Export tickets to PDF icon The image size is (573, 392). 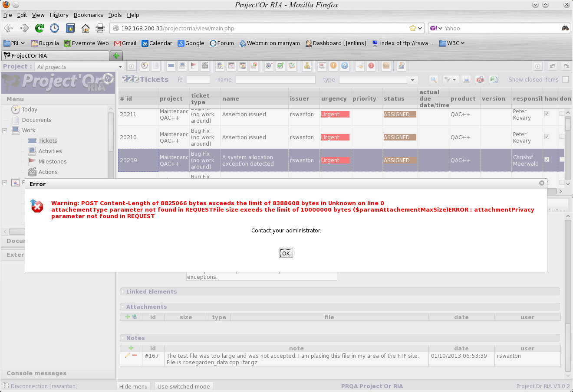(x=480, y=80)
